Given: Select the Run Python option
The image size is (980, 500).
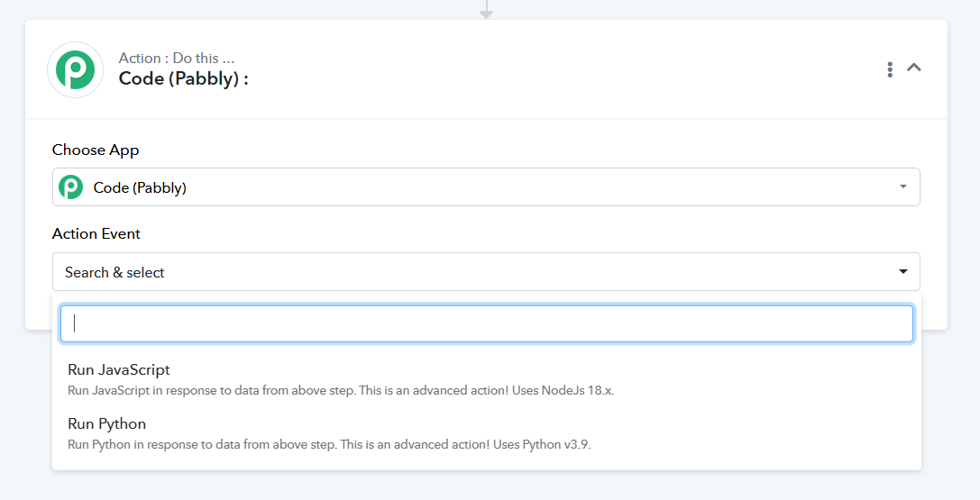Looking at the screenshot, I should coord(486,434).
